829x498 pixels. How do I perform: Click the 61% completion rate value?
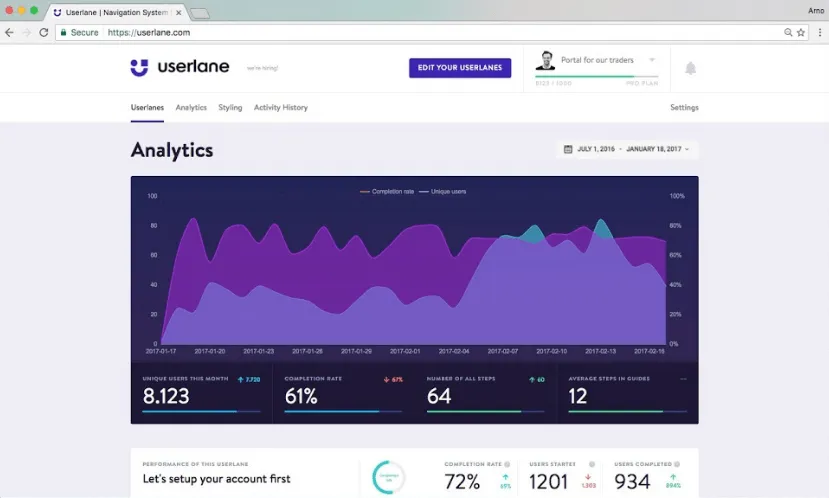pyautogui.click(x=301, y=396)
